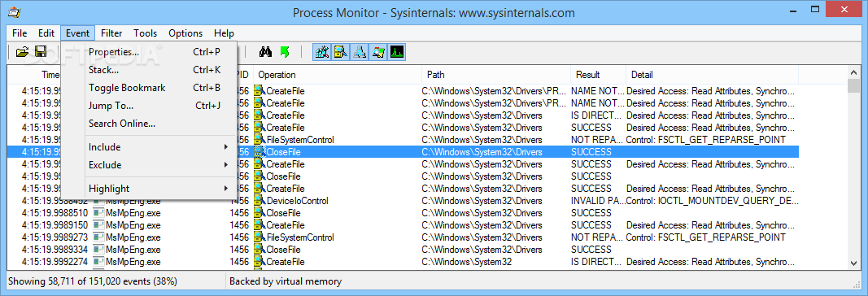Click the Open file toolbar icon
Image resolution: width=868 pixels, height=296 pixels.
tap(22, 52)
